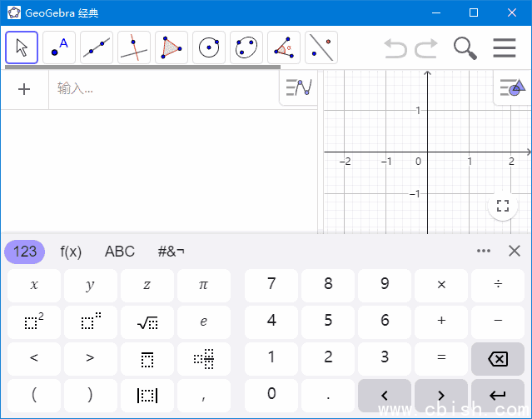
Task: Toggle the algebra view style bar
Action: coord(298,88)
